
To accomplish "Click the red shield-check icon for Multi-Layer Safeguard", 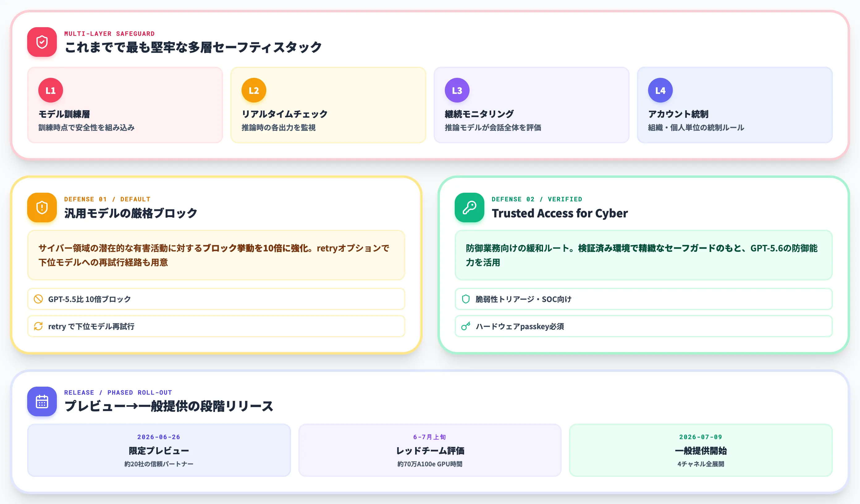I will coord(42,42).
